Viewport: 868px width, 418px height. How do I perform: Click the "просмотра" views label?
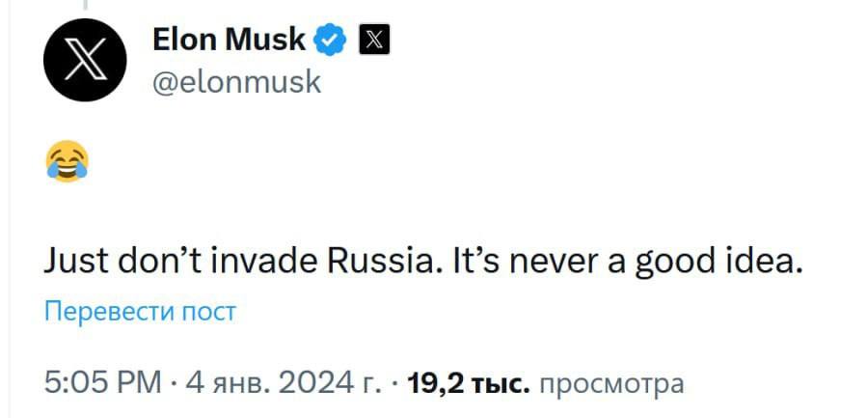pyautogui.click(x=611, y=383)
